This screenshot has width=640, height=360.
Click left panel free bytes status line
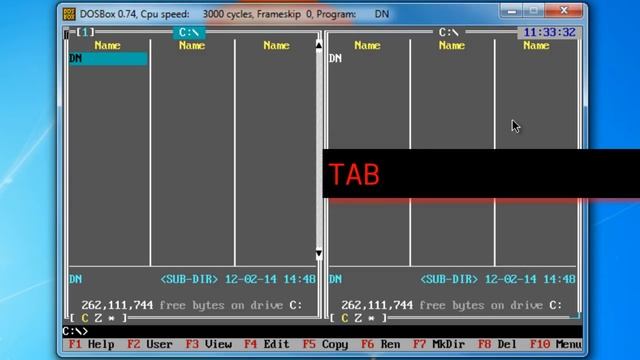pos(192,305)
